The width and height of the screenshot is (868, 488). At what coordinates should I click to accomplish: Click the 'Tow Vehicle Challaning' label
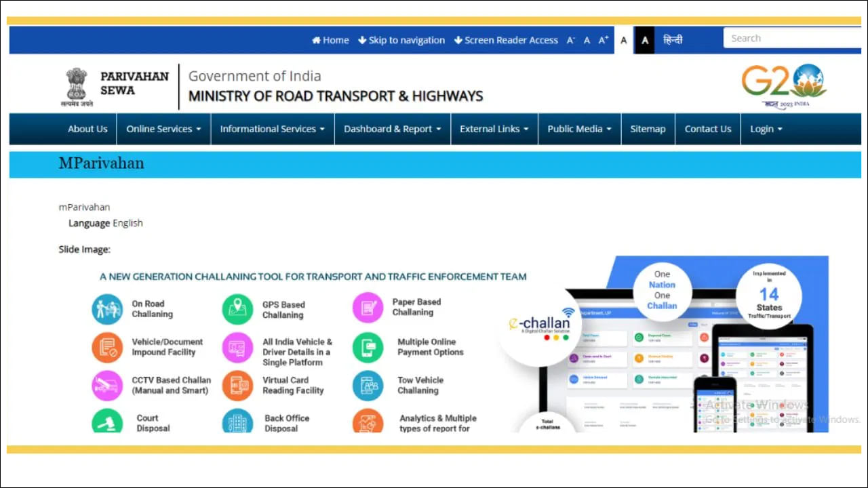point(420,385)
